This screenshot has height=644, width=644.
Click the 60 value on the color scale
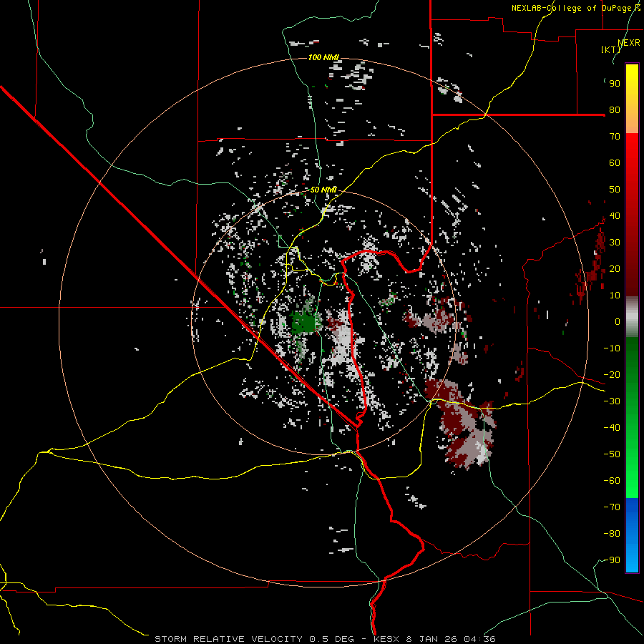(x=615, y=163)
